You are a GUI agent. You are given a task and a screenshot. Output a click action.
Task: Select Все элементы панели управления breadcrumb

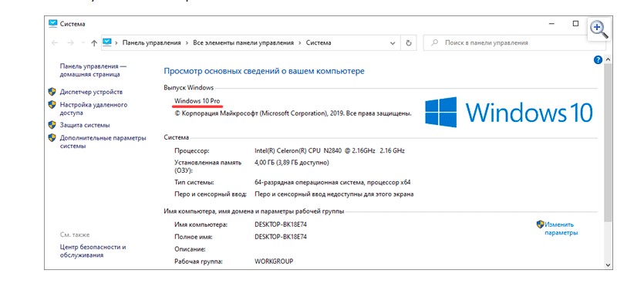coord(244,42)
